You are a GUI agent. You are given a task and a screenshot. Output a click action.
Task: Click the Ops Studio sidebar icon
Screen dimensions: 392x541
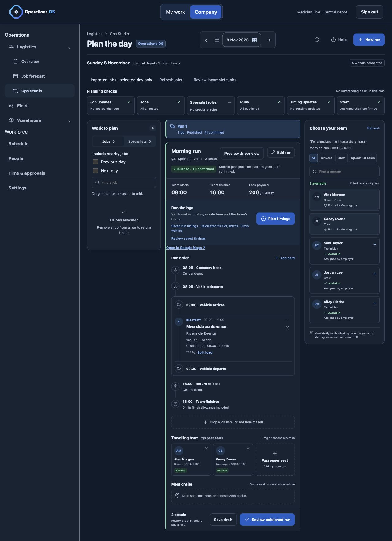[16, 91]
